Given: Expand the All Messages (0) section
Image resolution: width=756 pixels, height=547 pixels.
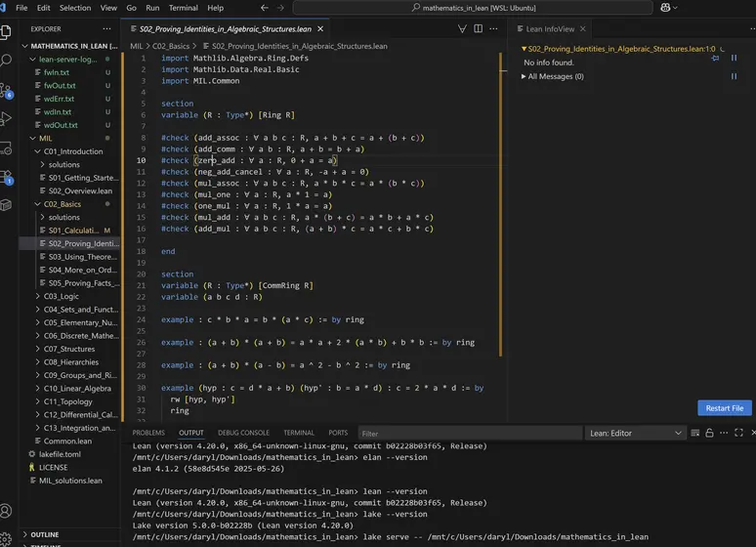Looking at the screenshot, I should point(553,76).
